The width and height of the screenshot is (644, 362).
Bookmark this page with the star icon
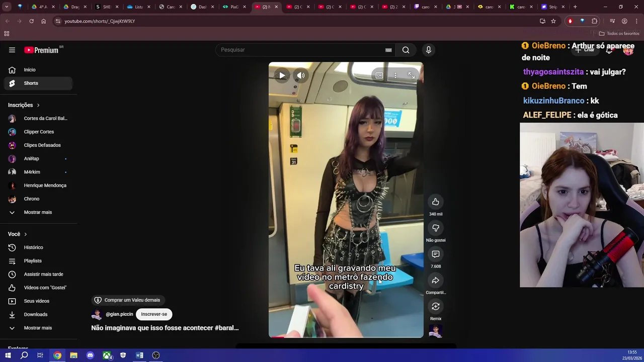[x=553, y=21]
